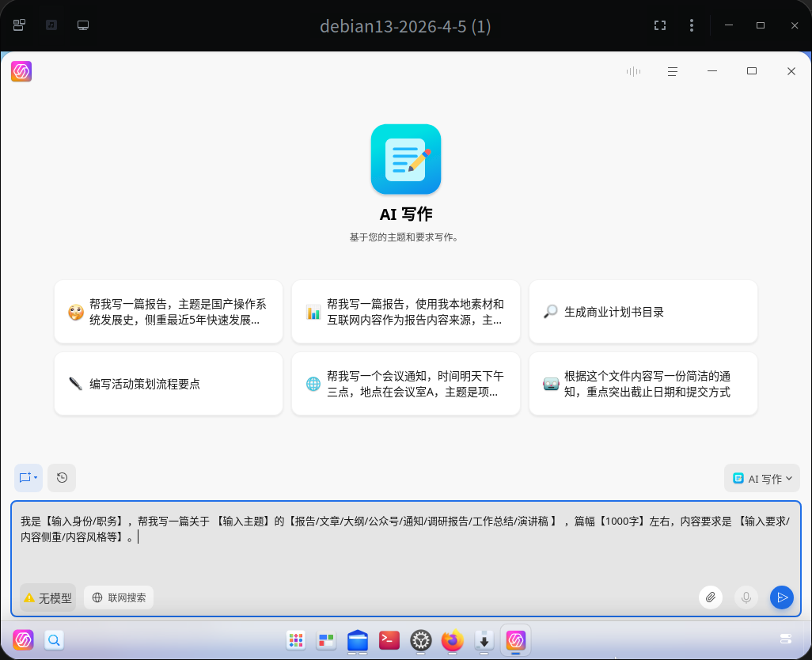Open the hamburger menu in the app title bar
The width and height of the screenshot is (812, 660).
point(672,71)
